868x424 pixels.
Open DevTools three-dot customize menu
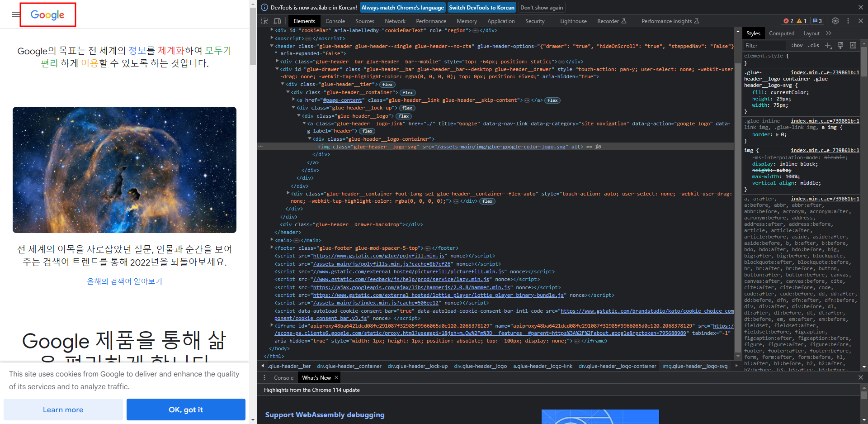[848, 21]
